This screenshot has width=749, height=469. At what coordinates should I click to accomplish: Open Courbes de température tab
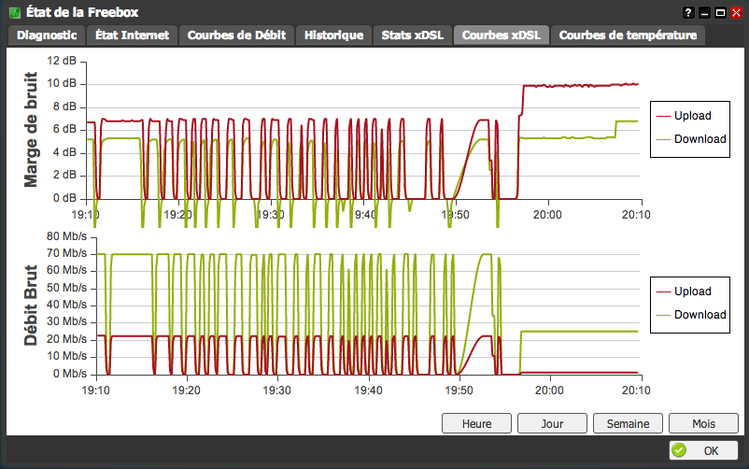coord(628,35)
